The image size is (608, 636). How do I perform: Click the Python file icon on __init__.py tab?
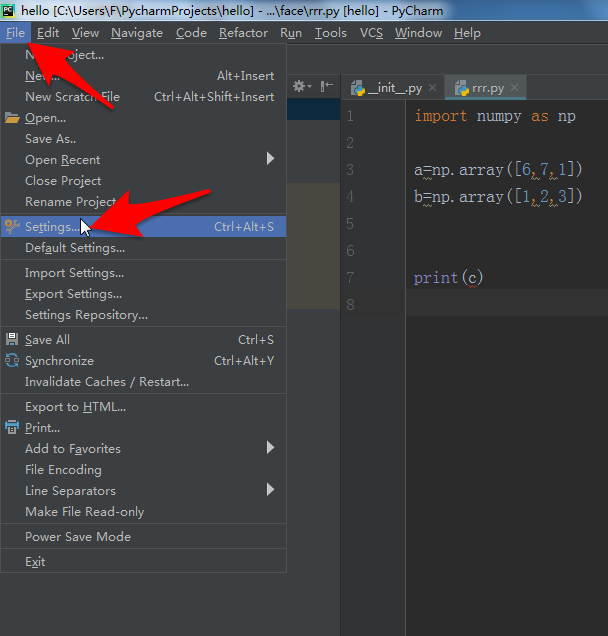click(358, 88)
